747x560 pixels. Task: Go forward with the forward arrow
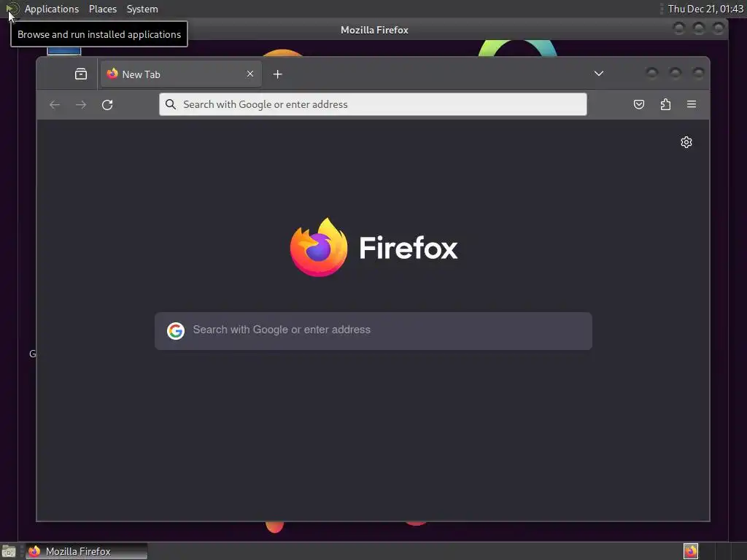point(81,104)
